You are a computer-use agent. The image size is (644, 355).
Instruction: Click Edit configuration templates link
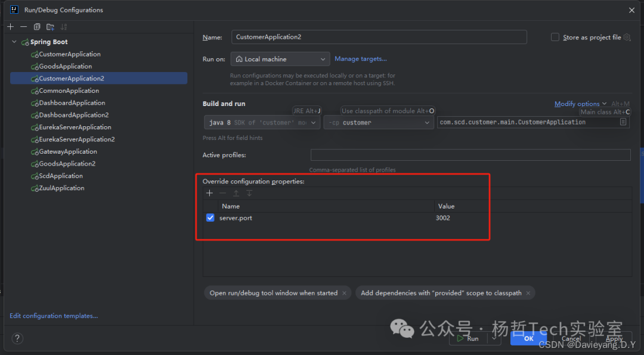[54, 316]
